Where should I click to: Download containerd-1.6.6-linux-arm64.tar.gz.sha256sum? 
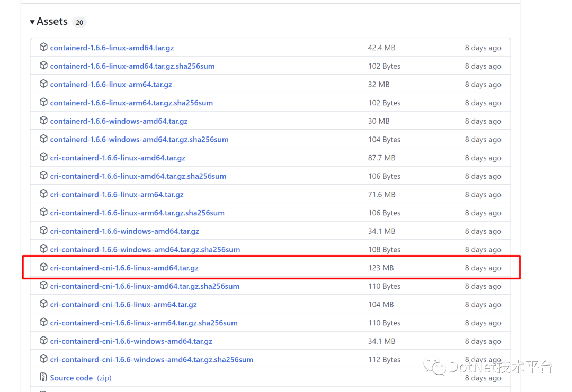(131, 103)
